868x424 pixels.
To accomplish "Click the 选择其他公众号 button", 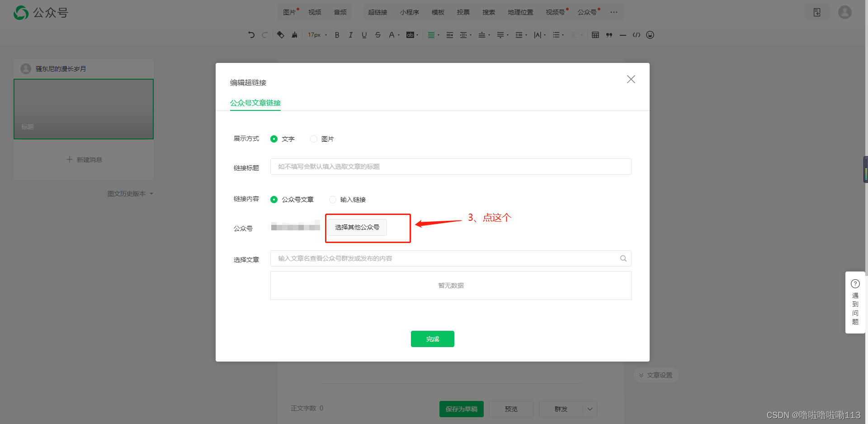I will (x=356, y=227).
